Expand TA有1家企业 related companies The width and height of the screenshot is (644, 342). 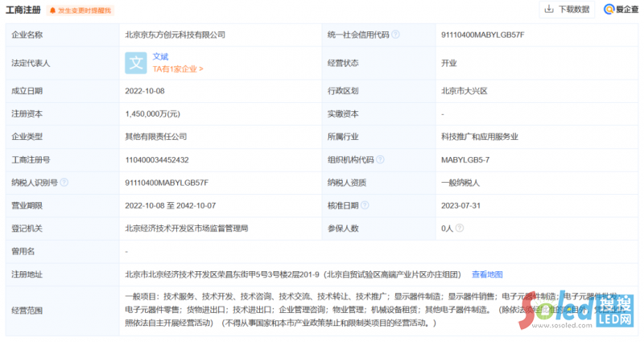click(x=178, y=69)
